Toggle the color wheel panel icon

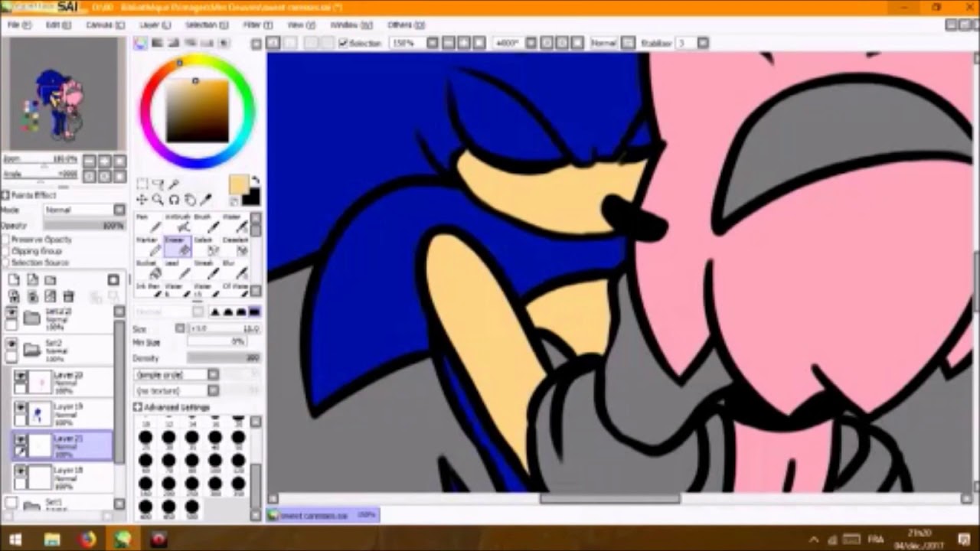[x=141, y=44]
